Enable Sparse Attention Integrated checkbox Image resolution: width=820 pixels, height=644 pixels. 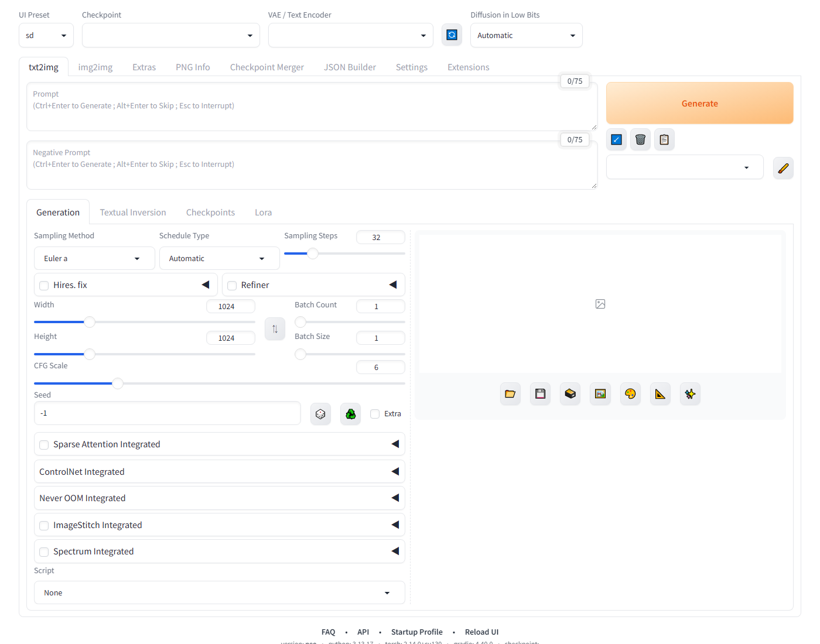pyautogui.click(x=44, y=445)
